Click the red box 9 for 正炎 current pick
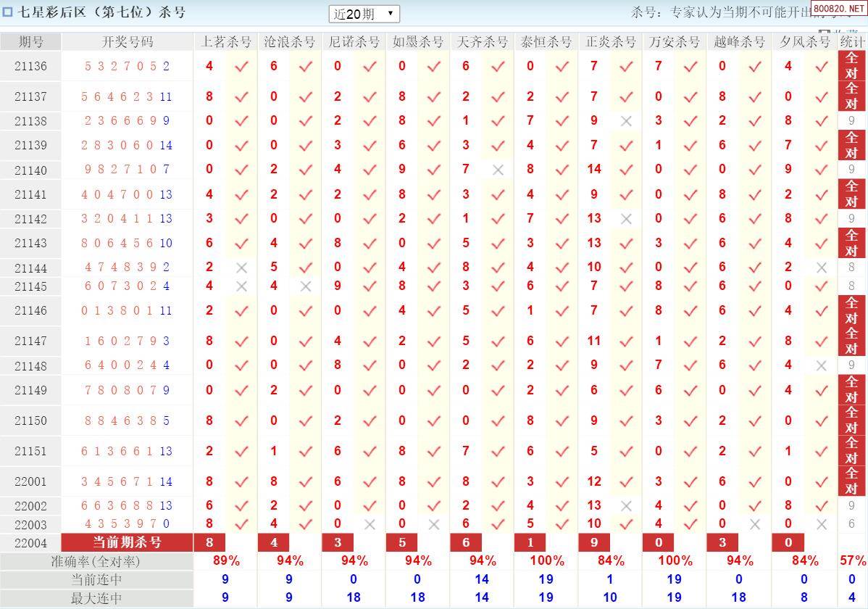The height and width of the screenshot is (609, 868). pos(594,542)
